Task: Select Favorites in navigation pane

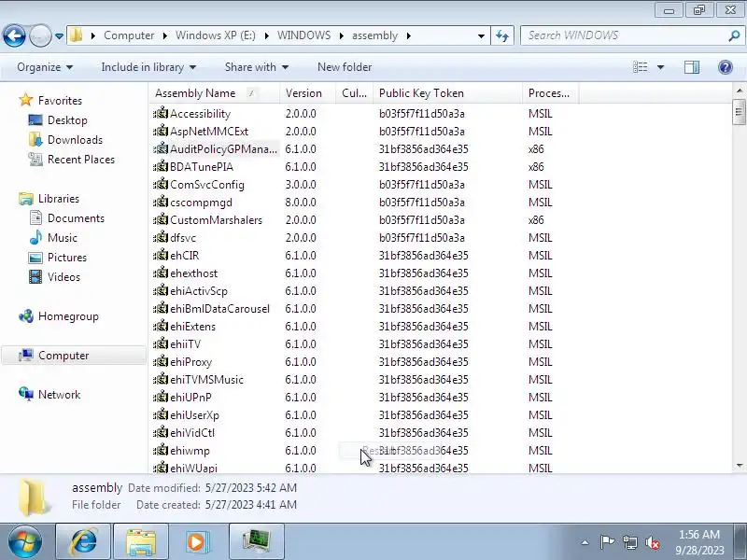Action: click(60, 101)
